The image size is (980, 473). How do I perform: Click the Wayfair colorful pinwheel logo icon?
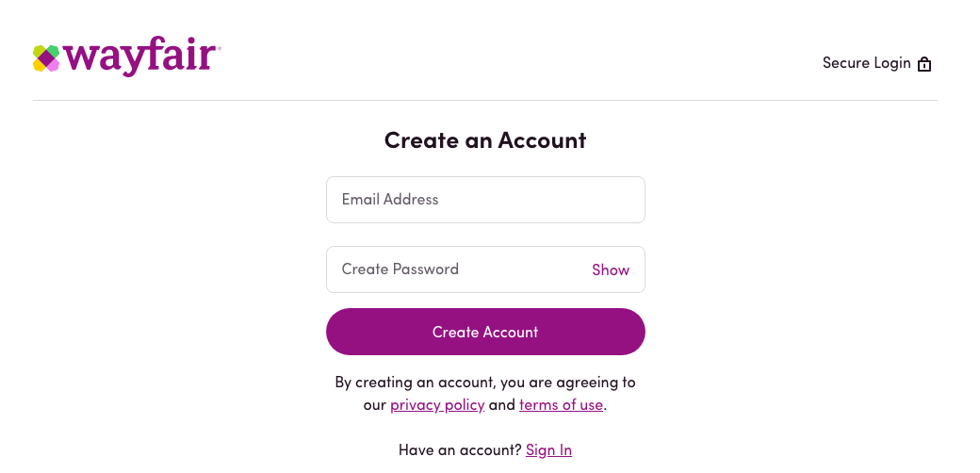click(46, 58)
